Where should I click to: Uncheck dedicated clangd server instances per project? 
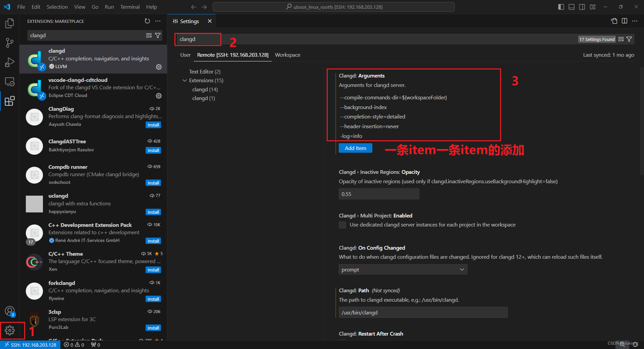342,225
